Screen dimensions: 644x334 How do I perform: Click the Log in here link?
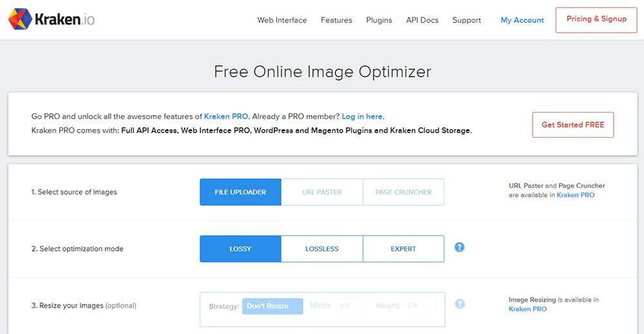point(362,116)
